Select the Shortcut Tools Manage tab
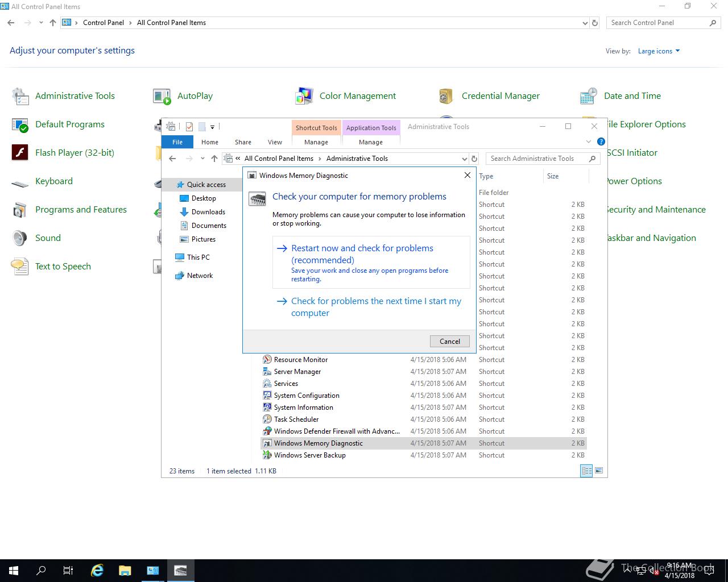This screenshot has height=582, width=728. click(316, 142)
